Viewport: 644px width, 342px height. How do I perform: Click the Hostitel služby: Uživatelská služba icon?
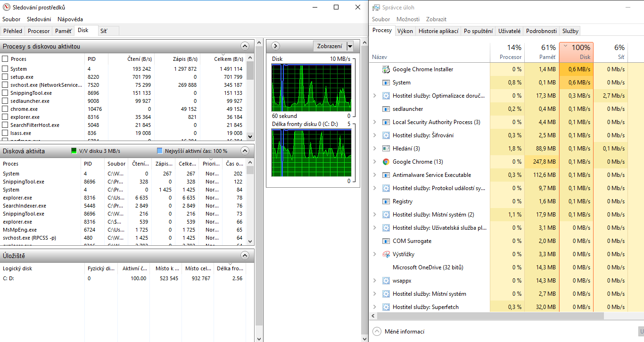tap(386, 228)
